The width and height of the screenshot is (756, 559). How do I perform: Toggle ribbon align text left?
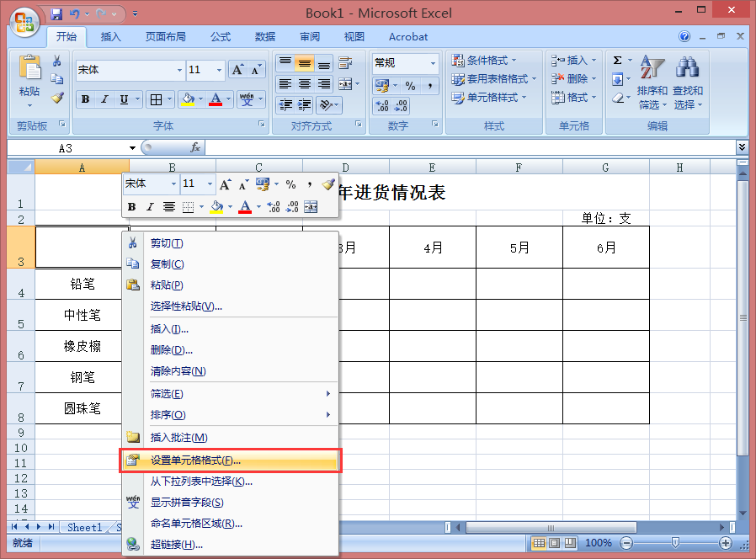(285, 84)
